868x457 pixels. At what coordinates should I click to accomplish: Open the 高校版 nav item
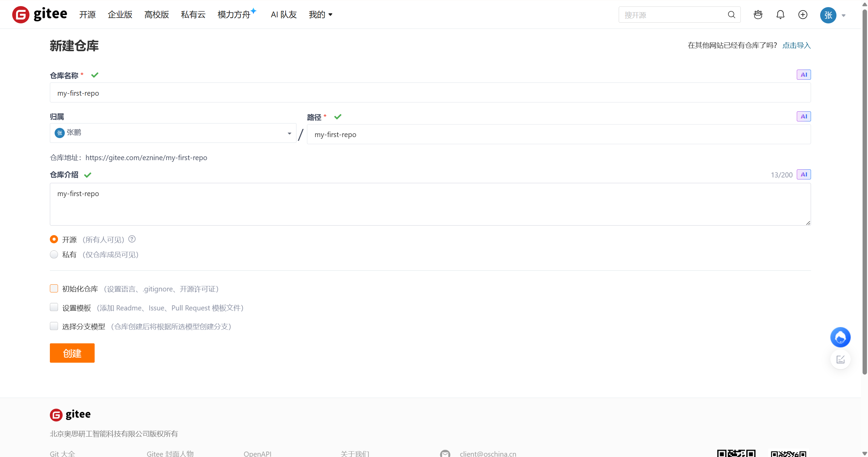157,15
